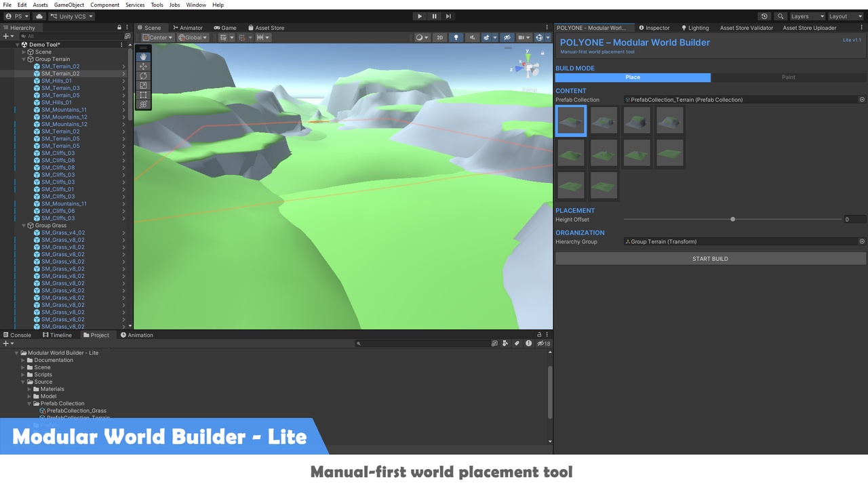This screenshot has width=868, height=488.
Task: Open the Unity VCS dropdown
Action: [71, 16]
